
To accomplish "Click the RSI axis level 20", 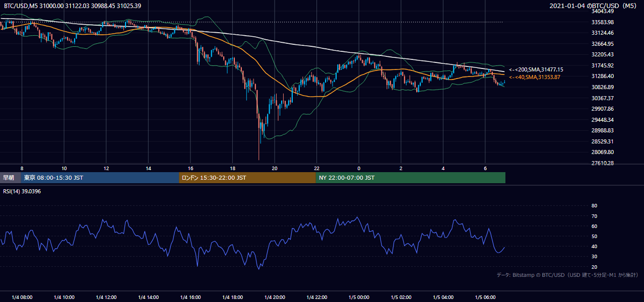I will (594, 267).
